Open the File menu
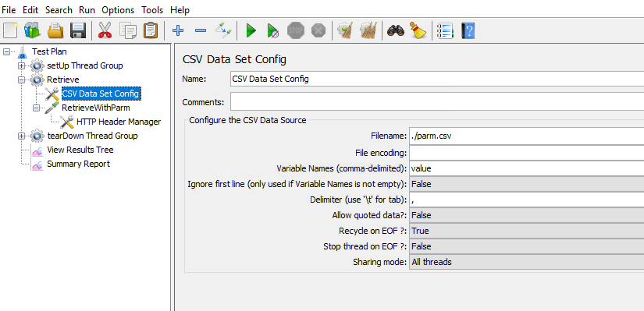644x311 pixels. tap(9, 10)
